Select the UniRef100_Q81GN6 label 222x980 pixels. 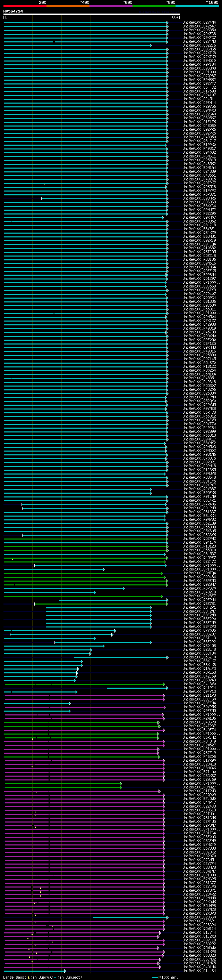[199, 818]
